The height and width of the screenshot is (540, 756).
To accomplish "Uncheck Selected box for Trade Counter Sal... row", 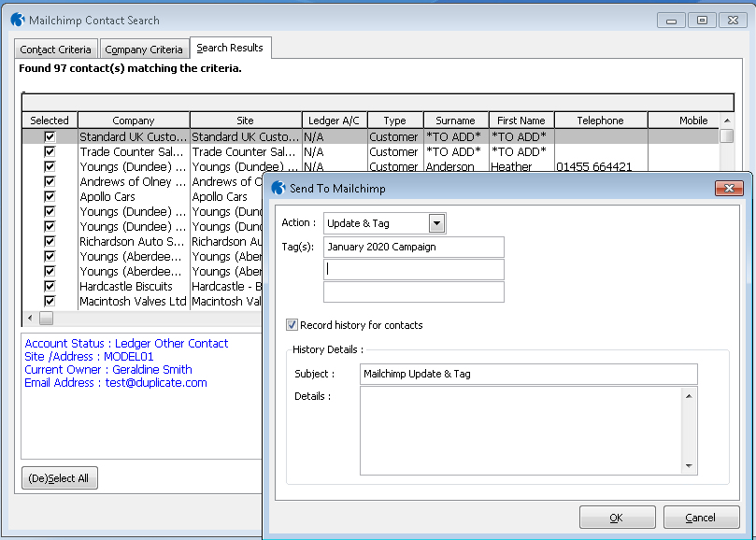I will coord(50,152).
